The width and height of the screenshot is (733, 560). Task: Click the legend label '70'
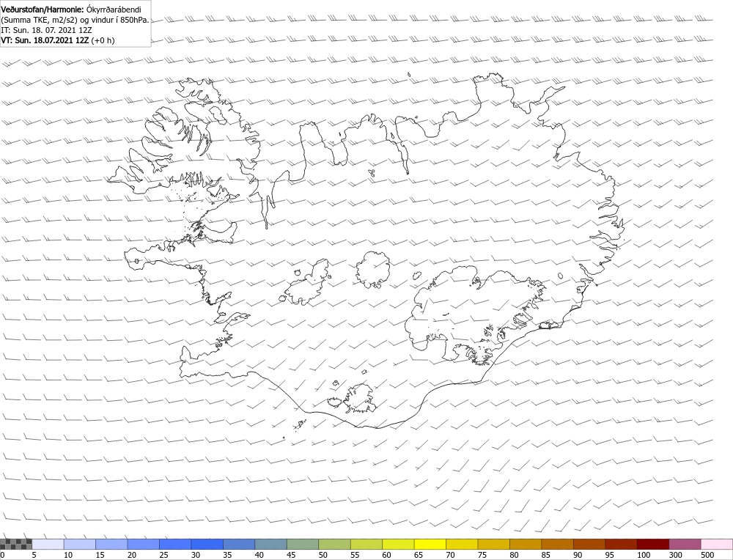(x=451, y=555)
